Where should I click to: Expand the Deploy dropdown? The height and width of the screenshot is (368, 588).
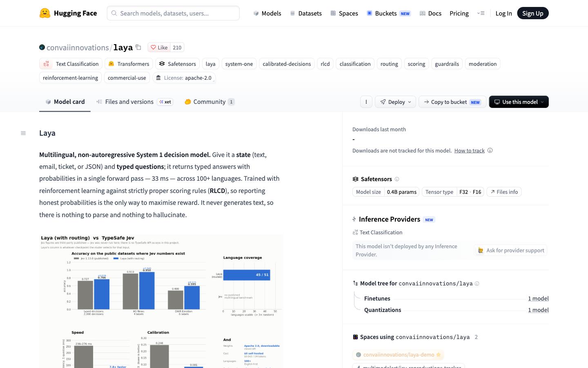[395, 102]
